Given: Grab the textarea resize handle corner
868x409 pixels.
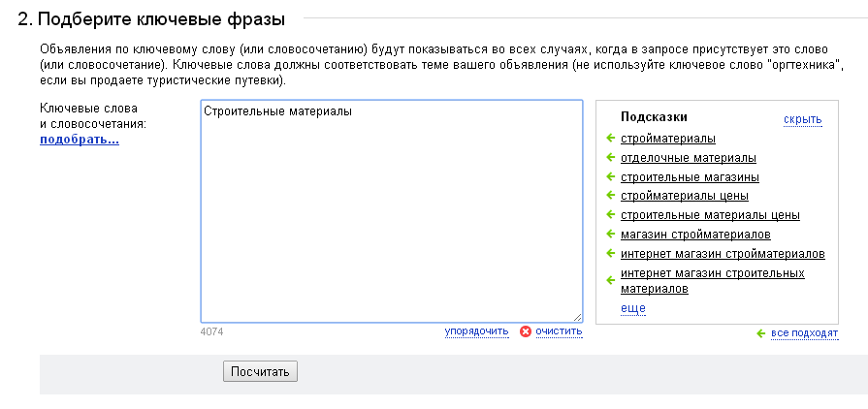Looking at the screenshot, I should click(577, 317).
